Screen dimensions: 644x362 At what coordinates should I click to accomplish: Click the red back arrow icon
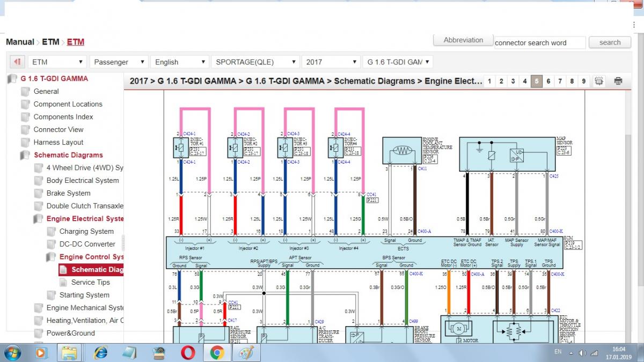pos(17,62)
